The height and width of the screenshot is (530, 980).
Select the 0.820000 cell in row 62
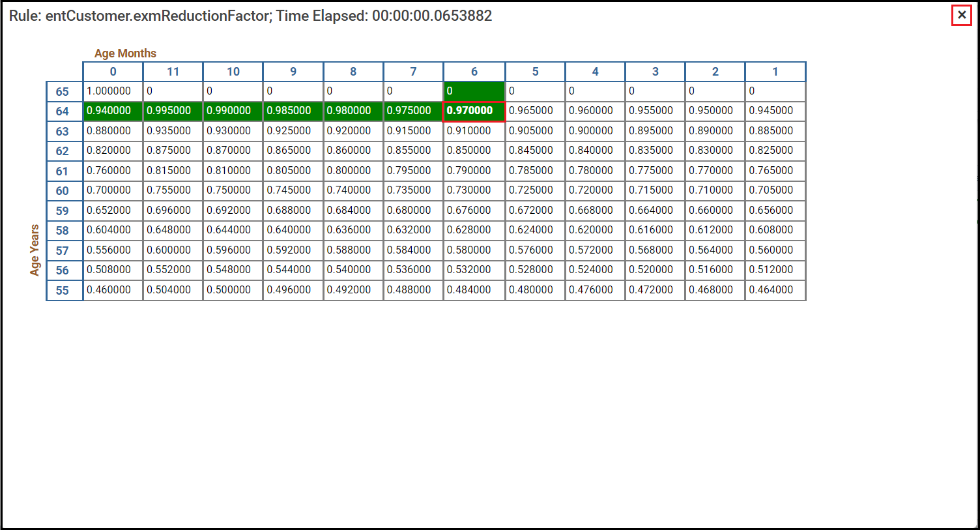click(x=113, y=151)
